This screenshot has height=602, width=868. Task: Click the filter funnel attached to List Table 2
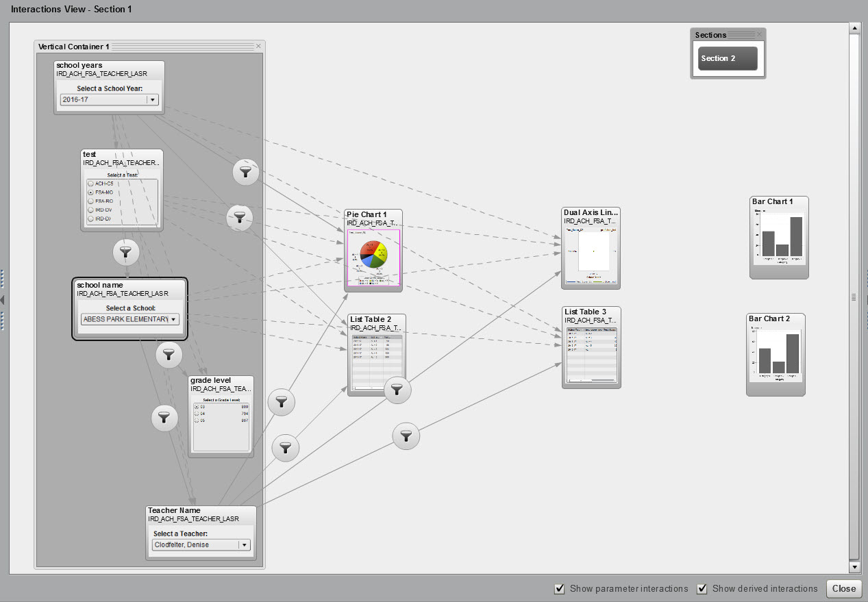(x=397, y=390)
